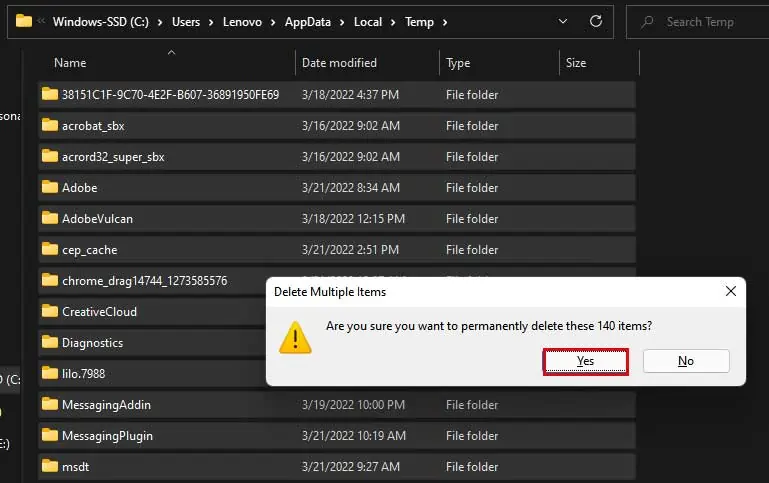Click the cep_cache folder icon
Image resolution: width=769 pixels, height=483 pixels.
pos(50,249)
